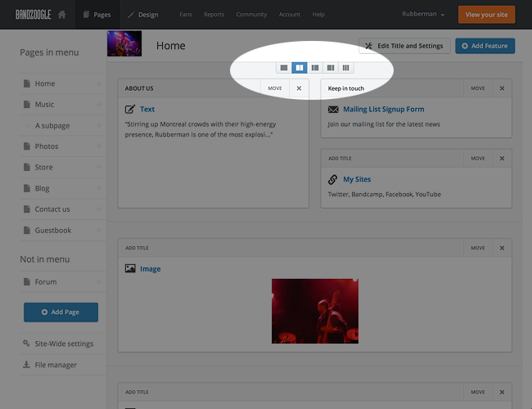Screen dimensions: 532x409
Task: Click the plus beside Home page
Action: (x=99, y=83)
